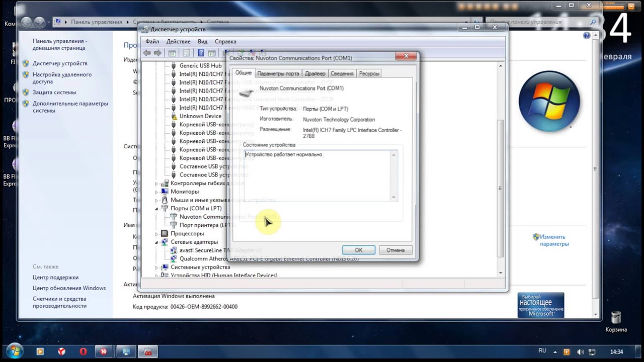Image resolution: width=644 pixels, height=362 pixels.
Task: Click the action pane toolbar icon after Help
Action: (x=212, y=53)
